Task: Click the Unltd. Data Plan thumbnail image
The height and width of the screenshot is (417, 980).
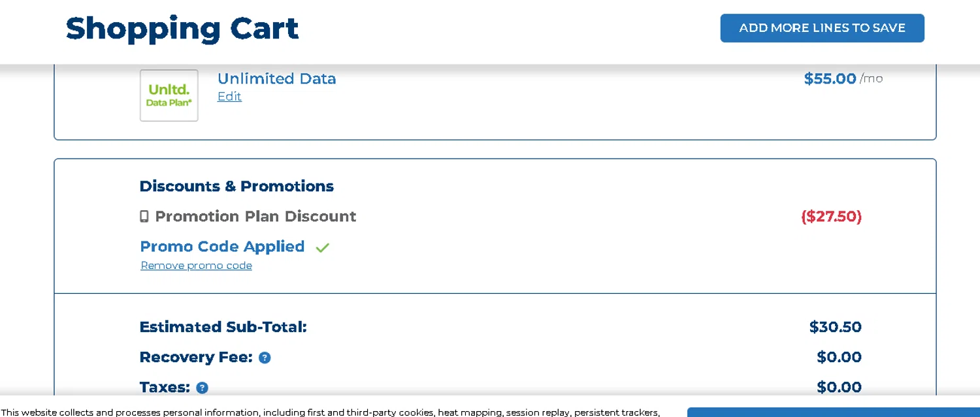Action: click(x=169, y=95)
